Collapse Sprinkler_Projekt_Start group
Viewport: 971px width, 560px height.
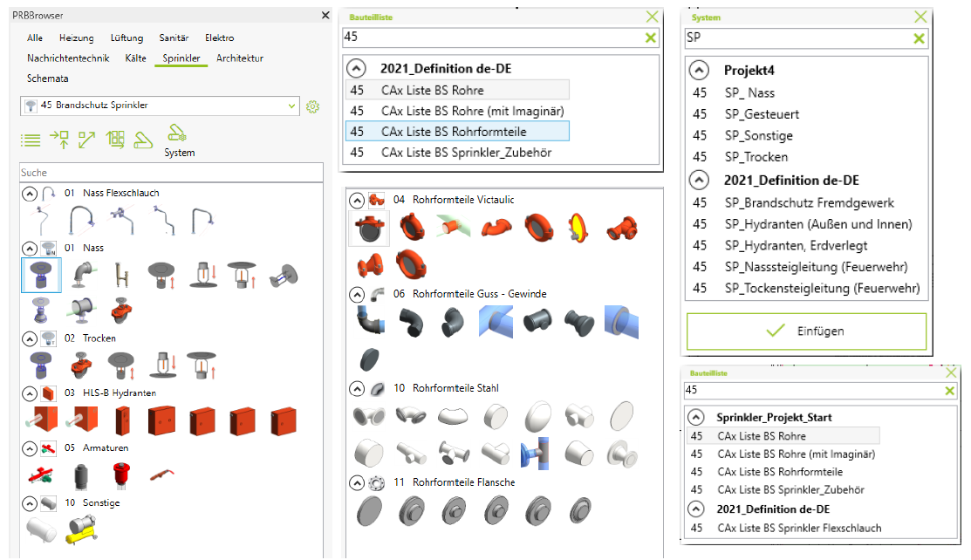(696, 417)
